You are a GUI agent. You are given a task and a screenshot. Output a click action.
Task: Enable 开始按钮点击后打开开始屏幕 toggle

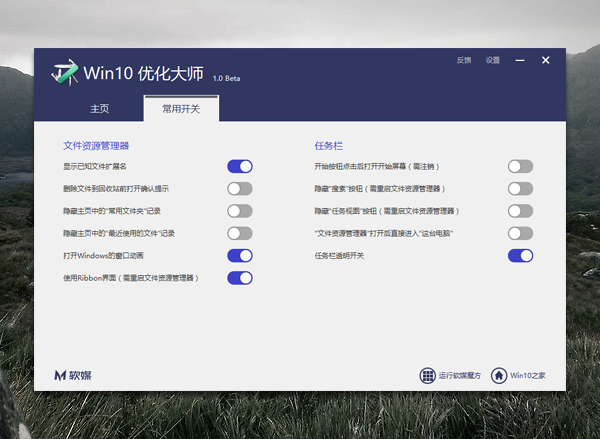pos(520,166)
